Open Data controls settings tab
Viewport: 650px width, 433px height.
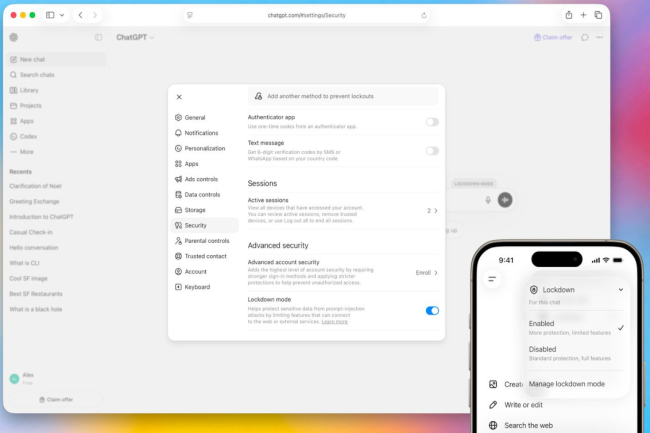(x=205, y=194)
